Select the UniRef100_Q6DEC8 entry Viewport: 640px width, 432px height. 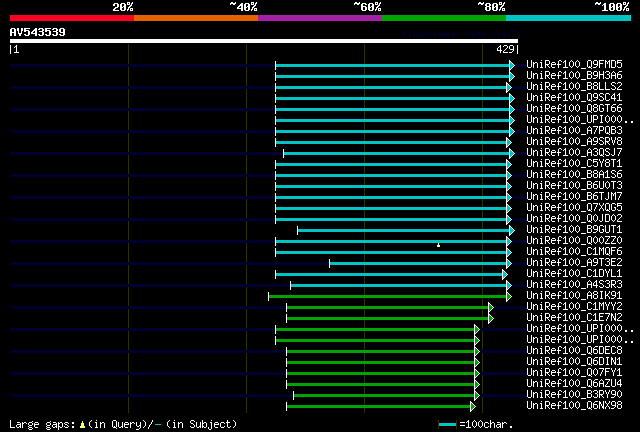pos(574,351)
